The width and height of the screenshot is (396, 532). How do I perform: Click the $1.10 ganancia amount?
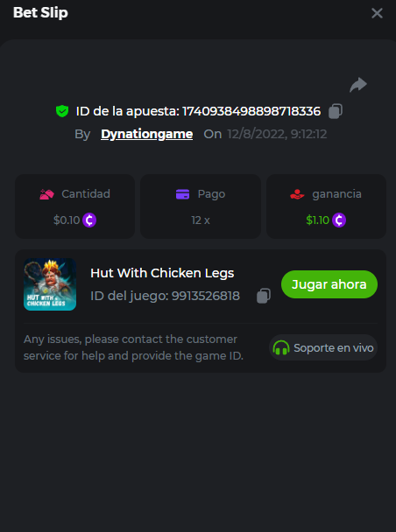click(x=317, y=220)
